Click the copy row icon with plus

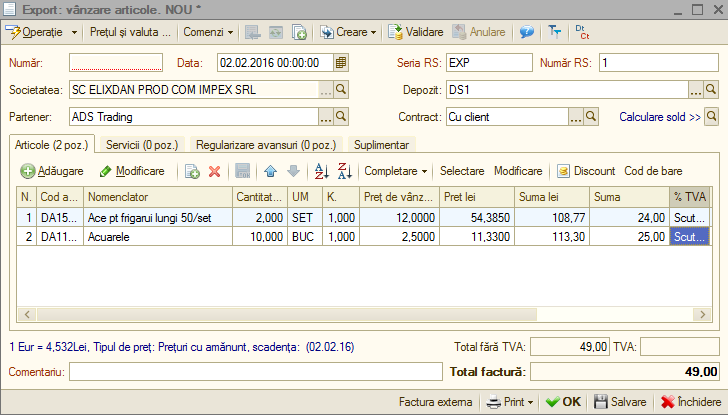[192, 171]
